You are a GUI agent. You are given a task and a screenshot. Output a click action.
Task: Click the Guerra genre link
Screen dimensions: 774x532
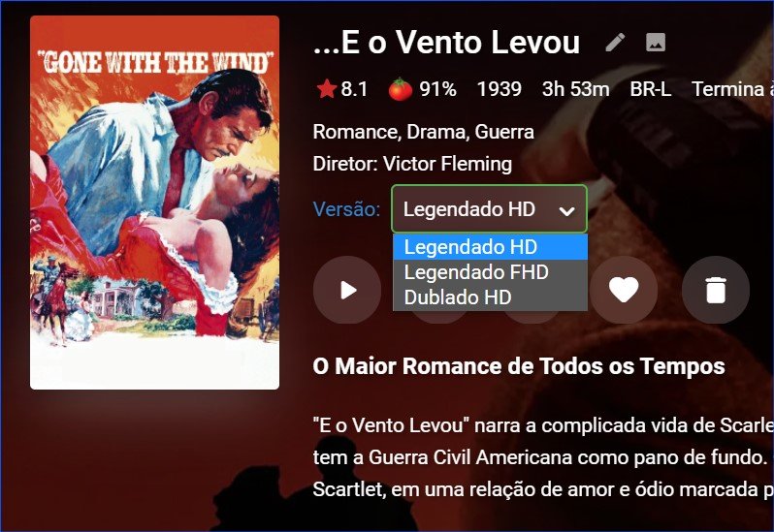504,132
